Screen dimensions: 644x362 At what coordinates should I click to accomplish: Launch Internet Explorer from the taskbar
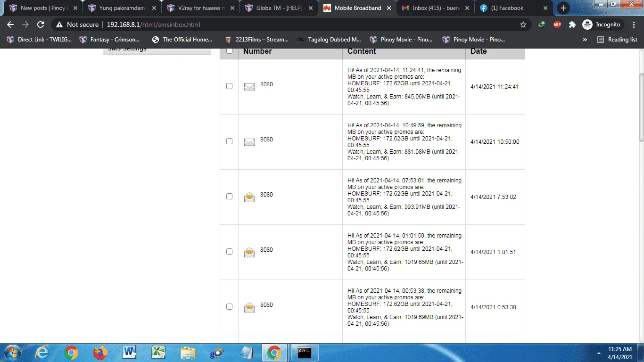tap(42, 353)
